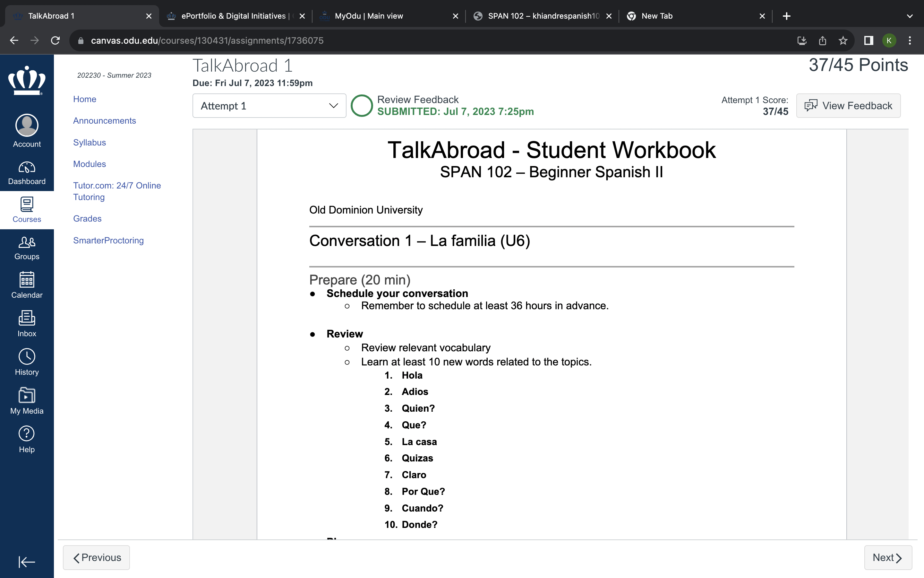This screenshot has width=924, height=578.
Task: Go to the Previous assignment
Action: click(96, 557)
